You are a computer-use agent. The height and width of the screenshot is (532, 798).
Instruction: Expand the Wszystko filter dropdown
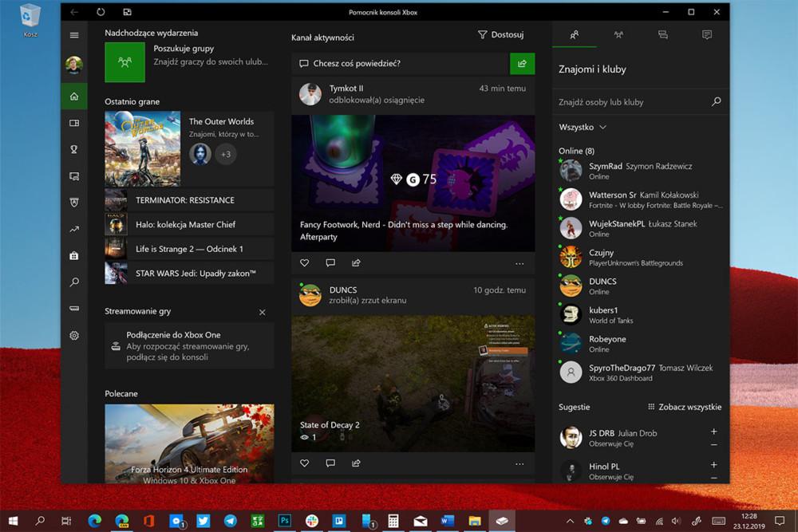click(x=583, y=127)
